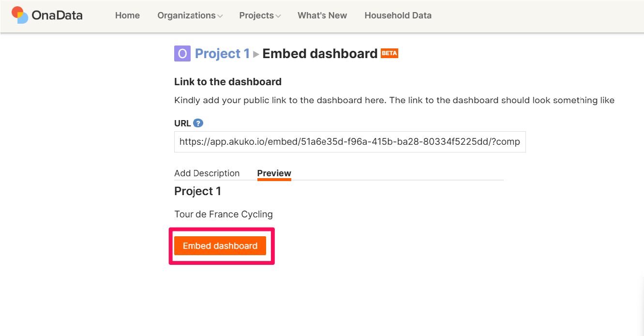The height and width of the screenshot is (336, 644).
Task: Click the chevron next to Projects
Action: (278, 16)
